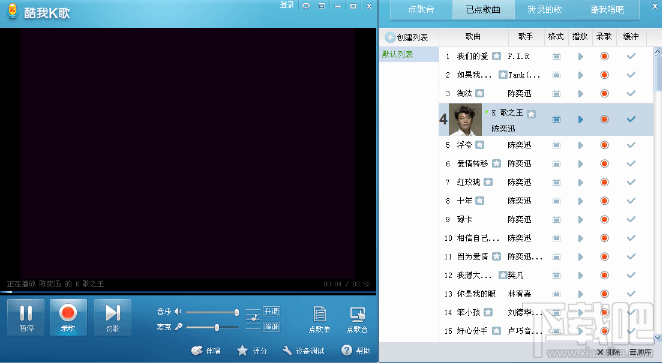Click MV format icon for 我们的爱

[x=556, y=57]
